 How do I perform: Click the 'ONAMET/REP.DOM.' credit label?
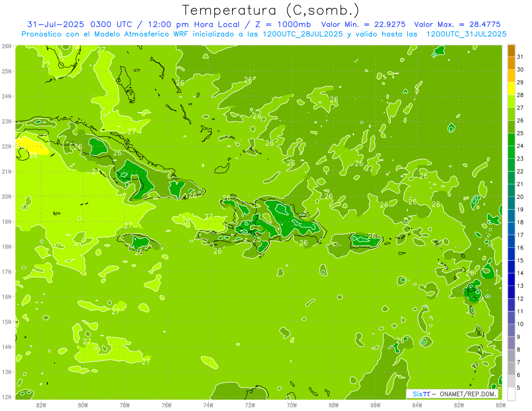pyautogui.click(x=469, y=394)
